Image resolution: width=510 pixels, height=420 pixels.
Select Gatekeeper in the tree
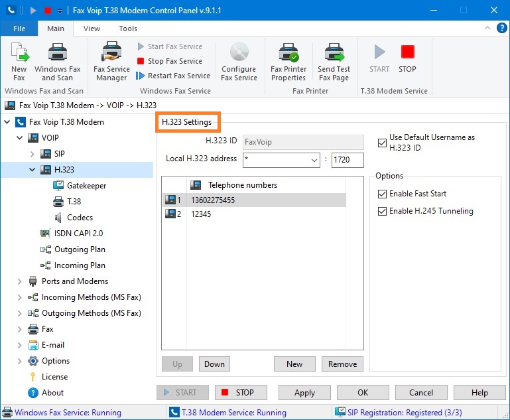86,186
